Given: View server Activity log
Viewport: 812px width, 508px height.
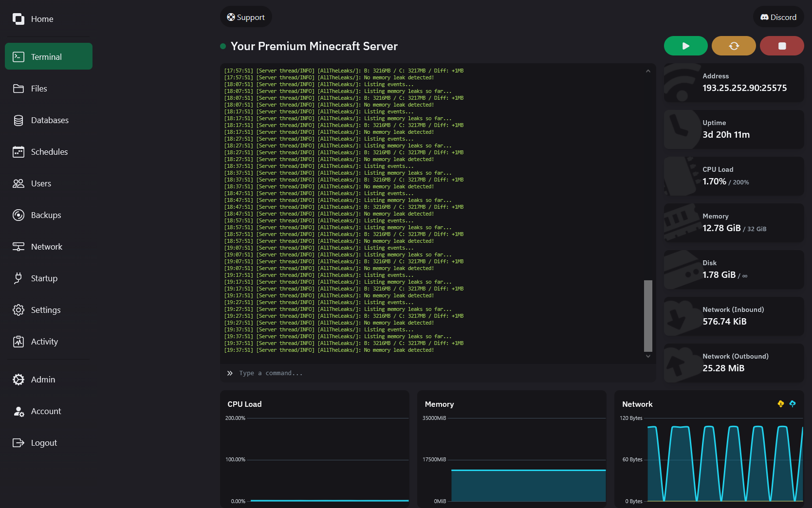Looking at the screenshot, I should click(x=44, y=341).
